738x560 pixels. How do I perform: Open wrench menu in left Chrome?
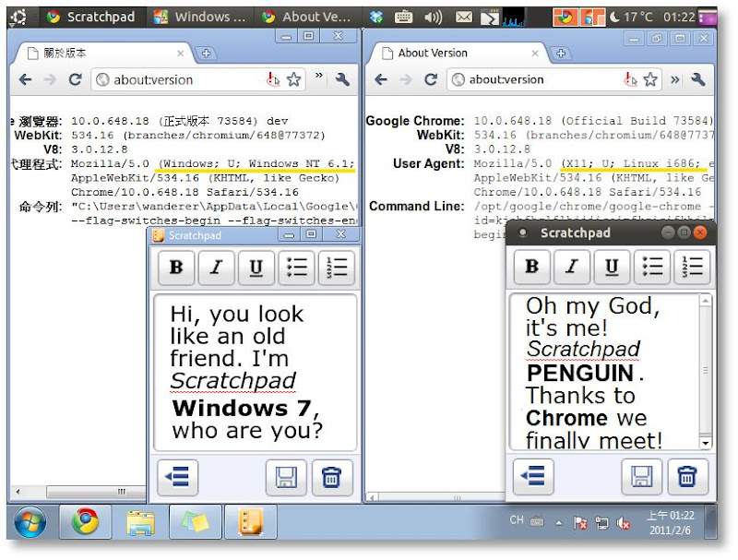(x=342, y=79)
